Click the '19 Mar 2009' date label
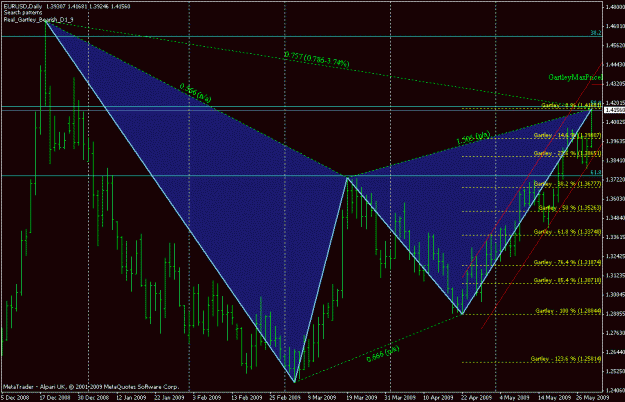 [x=362, y=398]
